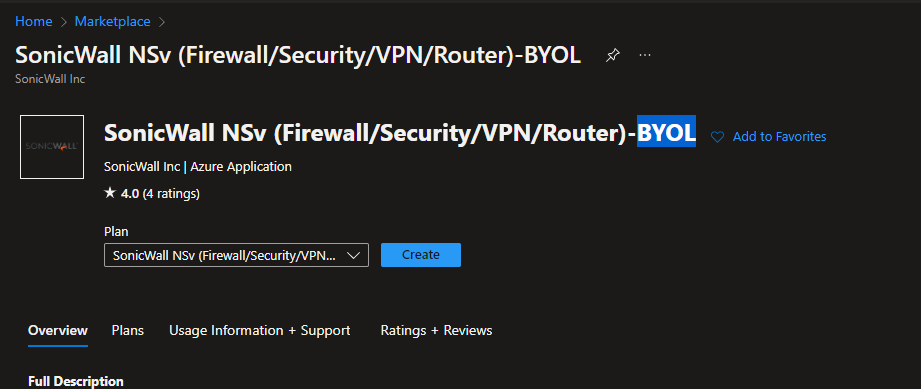This screenshot has height=389, width=921.
Task: Click the heart favorites icon
Action: tap(717, 137)
